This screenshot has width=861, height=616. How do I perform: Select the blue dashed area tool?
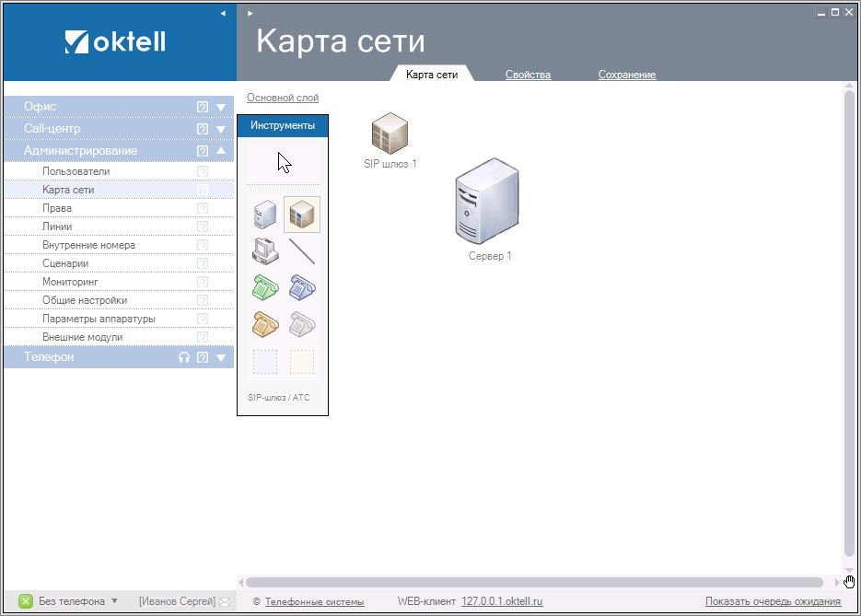coord(265,361)
